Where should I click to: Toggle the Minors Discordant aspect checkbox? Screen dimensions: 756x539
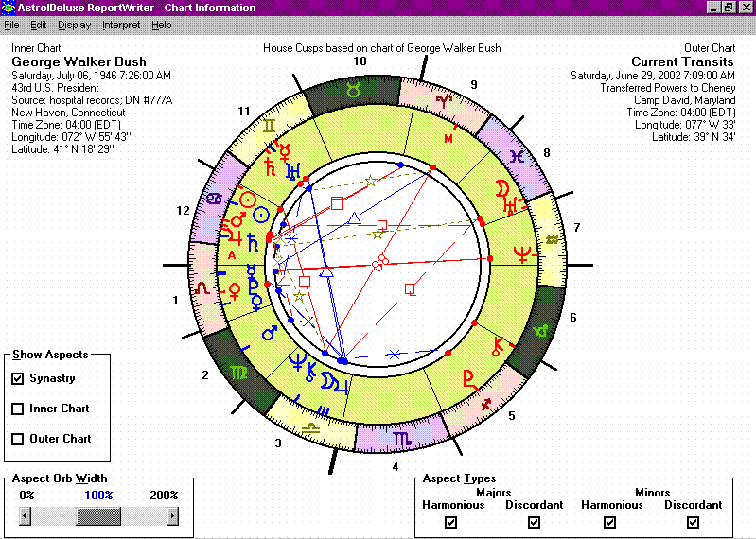coord(693,522)
